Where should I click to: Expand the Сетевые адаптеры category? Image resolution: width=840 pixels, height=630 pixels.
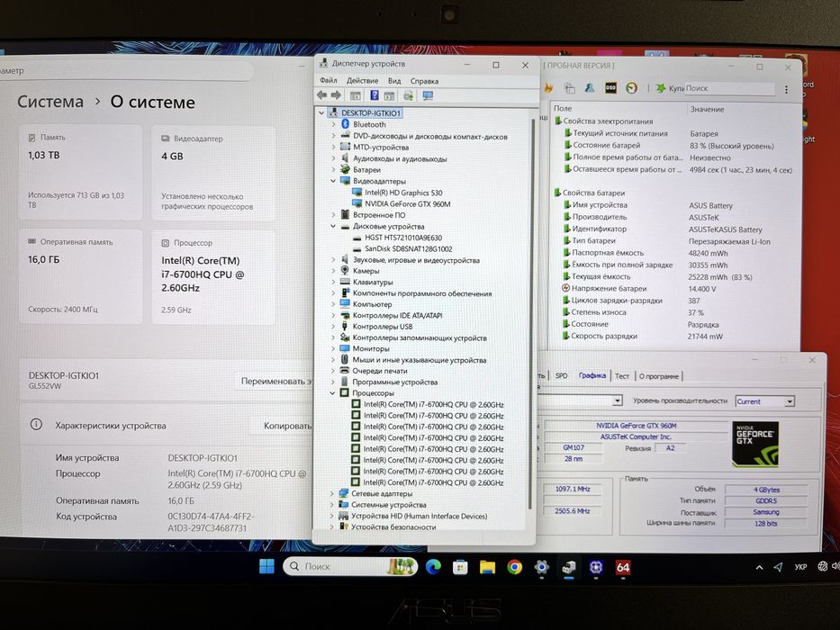(332, 494)
